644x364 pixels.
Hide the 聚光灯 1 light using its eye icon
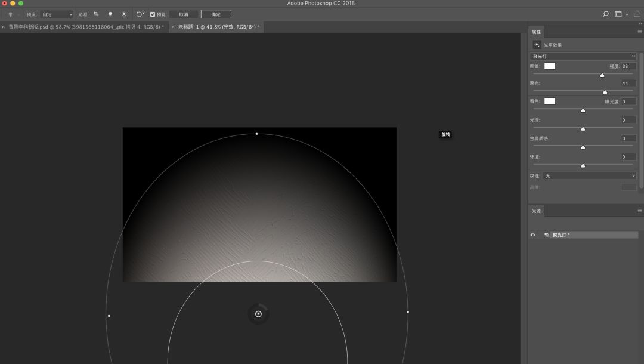click(x=532, y=235)
